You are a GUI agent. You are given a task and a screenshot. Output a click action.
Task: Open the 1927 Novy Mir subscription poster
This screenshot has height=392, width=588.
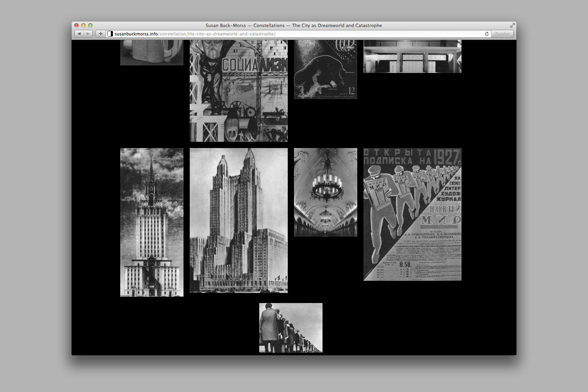click(x=412, y=214)
